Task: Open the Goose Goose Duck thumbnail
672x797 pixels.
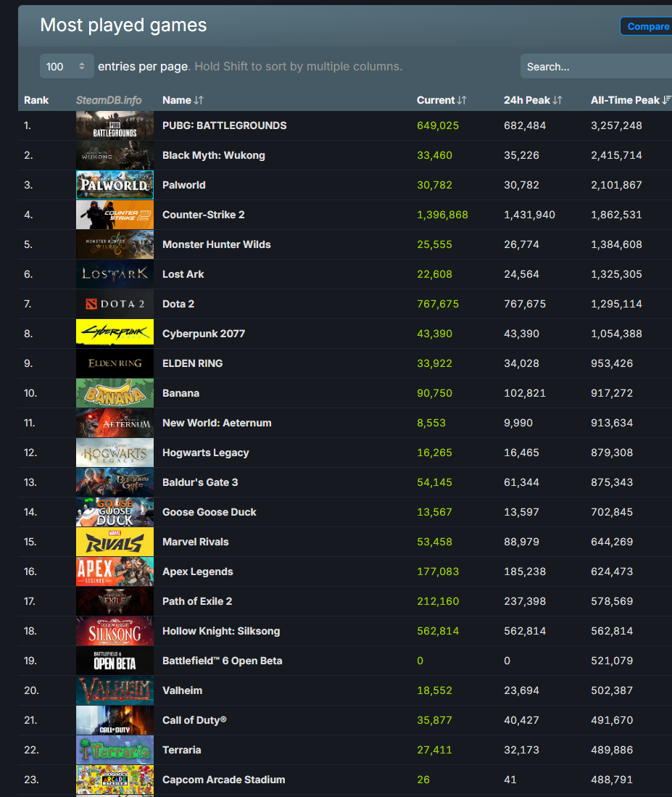Action: pyautogui.click(x=115, y=512)
